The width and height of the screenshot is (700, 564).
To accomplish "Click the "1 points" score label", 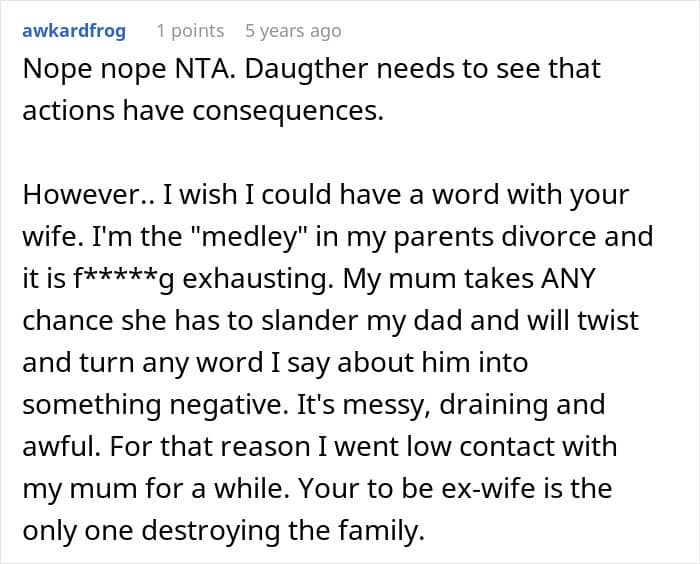I will click(x=190, y=31).
